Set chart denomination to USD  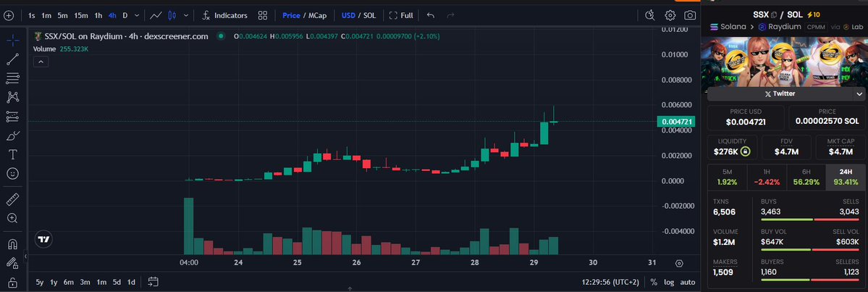pos(348,15)
